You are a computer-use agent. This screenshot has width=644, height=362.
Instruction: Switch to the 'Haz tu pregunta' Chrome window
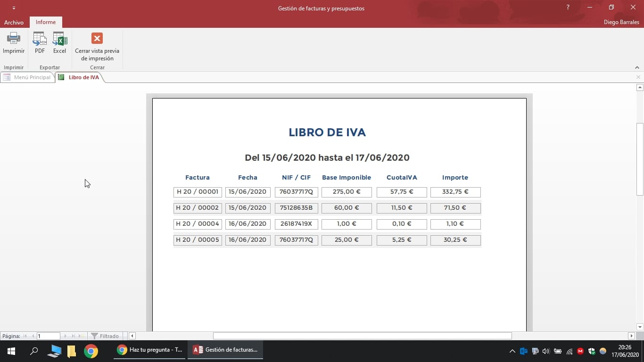(x=150, y=350)
